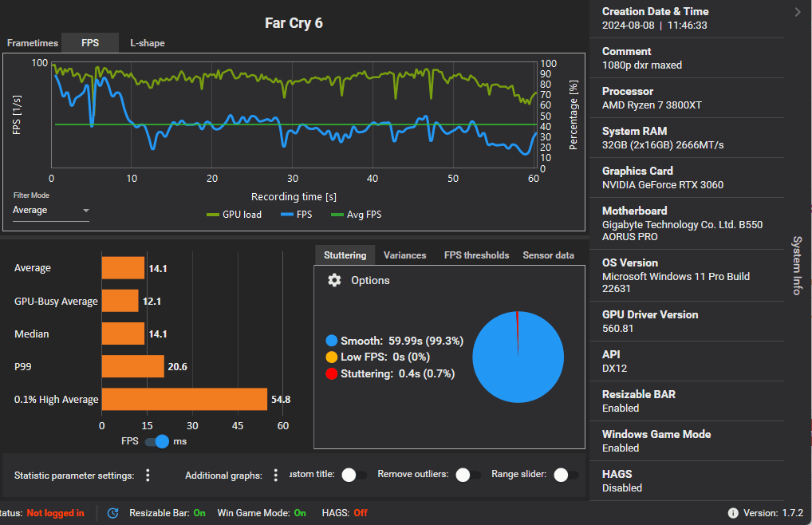Open Additional graphs three-dot menu
The image size is (812, 525).
coord(276,476)
